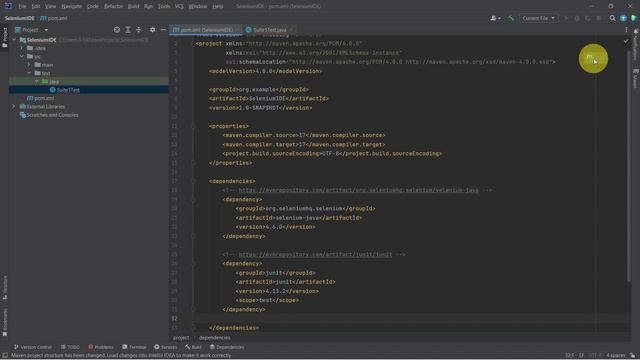Toggle the Project tool window stripe button
Image resolution: width=640 pixels, height=360 pixels.
coord(4,38)
